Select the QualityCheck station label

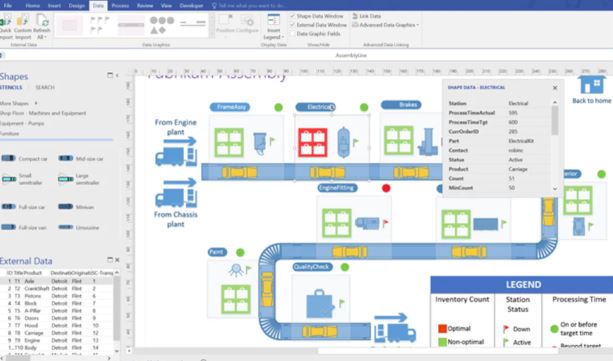tap(312, 267)
